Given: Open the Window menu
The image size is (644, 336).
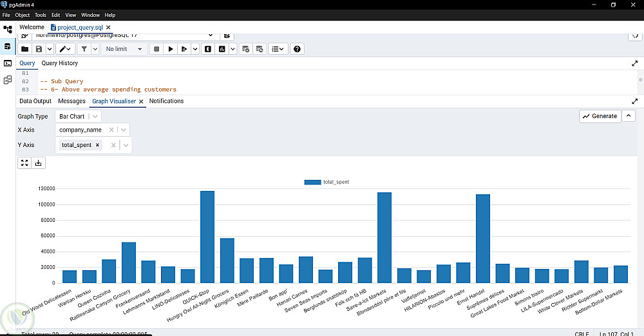Looking at the screenshot, I should click(90, 15).
